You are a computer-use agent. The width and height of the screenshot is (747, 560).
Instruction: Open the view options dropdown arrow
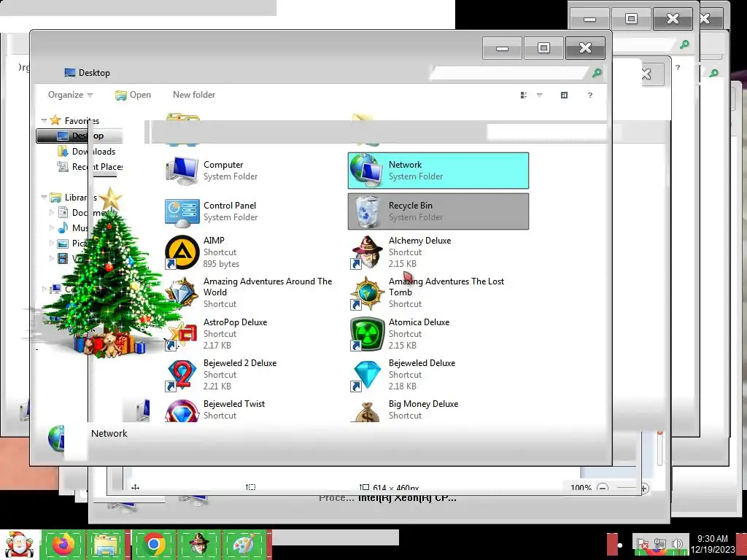coord(539,96)
